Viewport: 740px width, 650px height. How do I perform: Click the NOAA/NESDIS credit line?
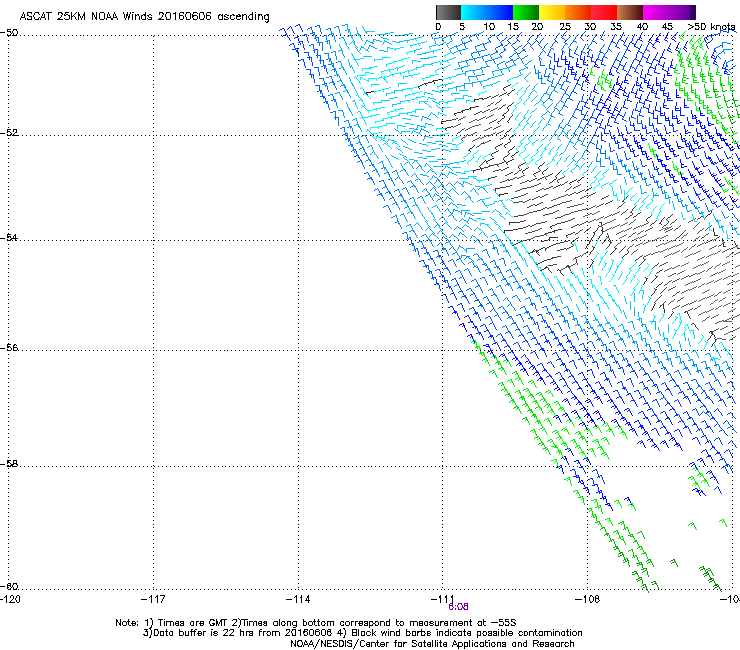(432, 644)
